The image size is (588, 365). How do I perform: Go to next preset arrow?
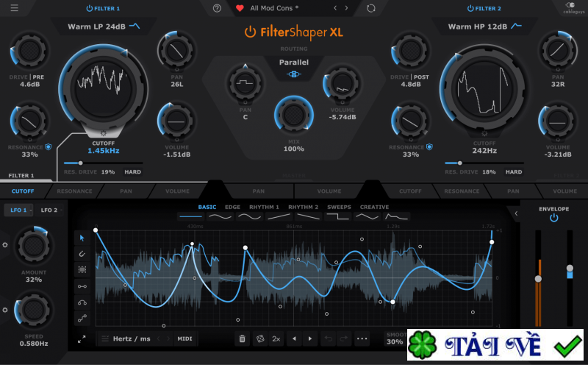pyautogui.click(x=346, y=8)
